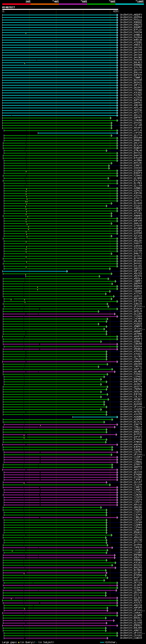Open the UniRef100_P42804 entry
The width and height of the screenshot is (146, 644).
[131, 37]
